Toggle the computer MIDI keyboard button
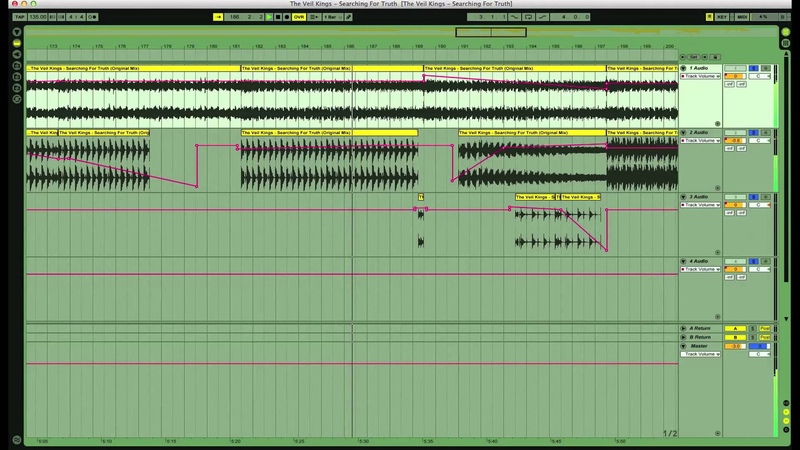Image resolution: width=800 pixels, height=450 pixels. (709, 17)
